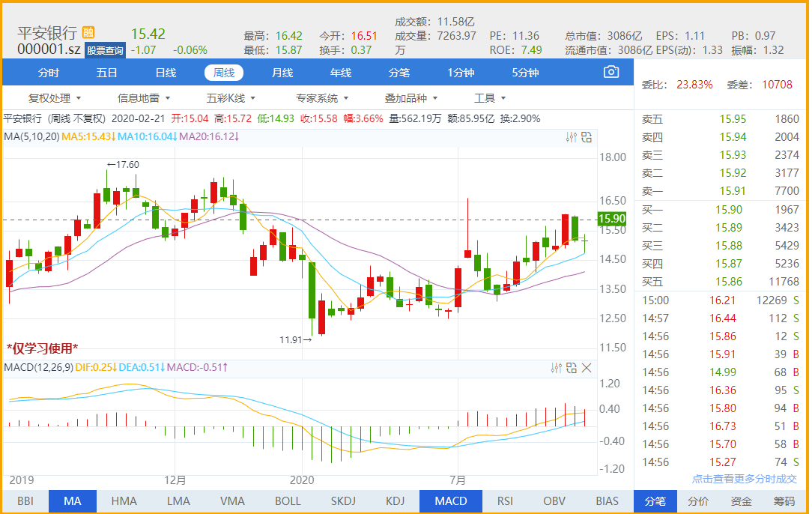Select the 日线 daily chart tab
The width and height of the screenshot is (812, 514).
166,73
